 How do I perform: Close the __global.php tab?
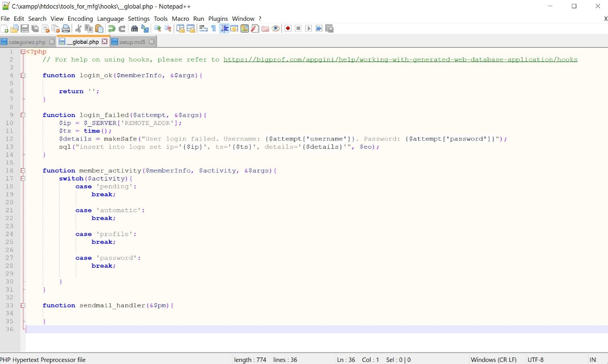point(104,42)
